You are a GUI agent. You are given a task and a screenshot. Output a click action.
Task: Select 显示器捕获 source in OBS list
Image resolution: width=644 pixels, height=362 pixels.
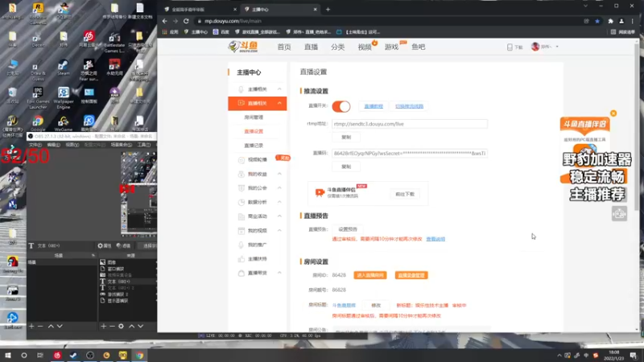click(117, 301)
